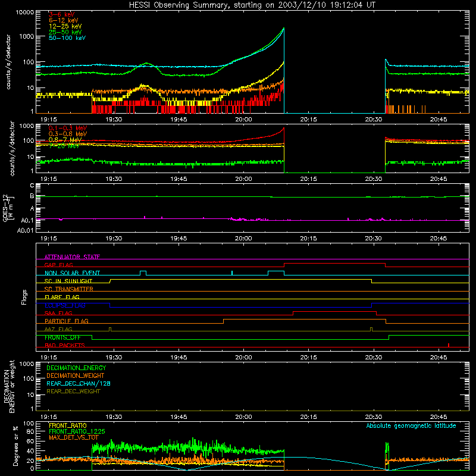Select the FLARE_FLAG label
This screenshot has height=476, width=476.
click(x=62, y=297)
